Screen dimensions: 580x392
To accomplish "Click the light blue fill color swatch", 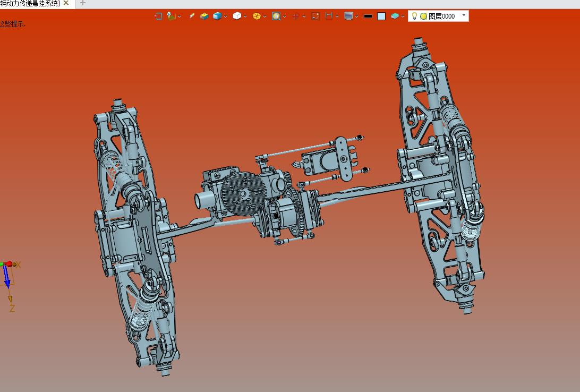I will pyautogui.click(x=381, y=16).
